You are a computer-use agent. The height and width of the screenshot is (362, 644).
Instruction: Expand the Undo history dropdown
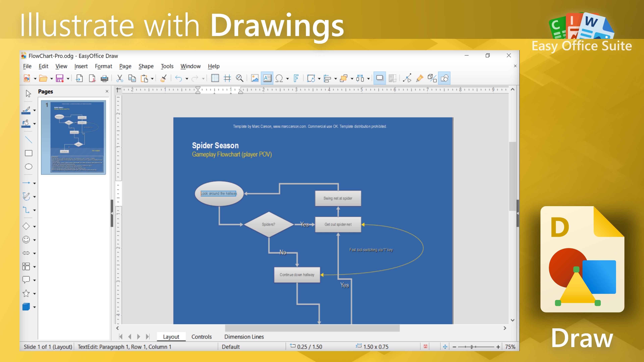[x=187, y=79]
